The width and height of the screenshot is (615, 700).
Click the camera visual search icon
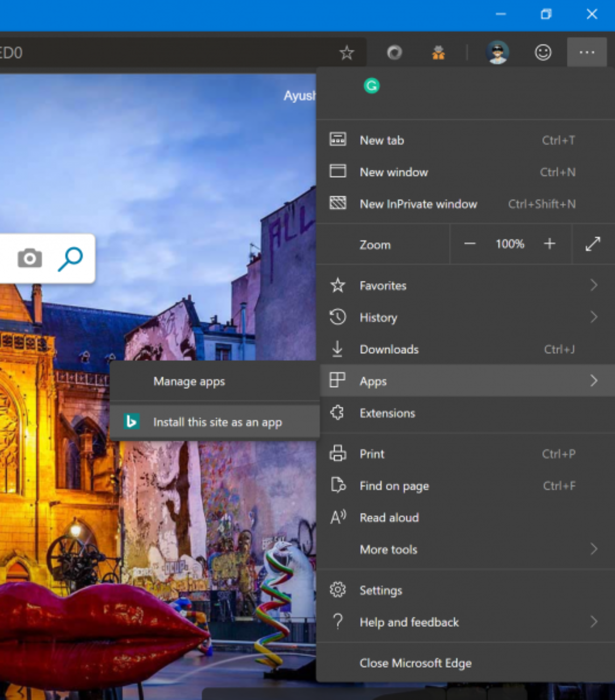point(30,258)
